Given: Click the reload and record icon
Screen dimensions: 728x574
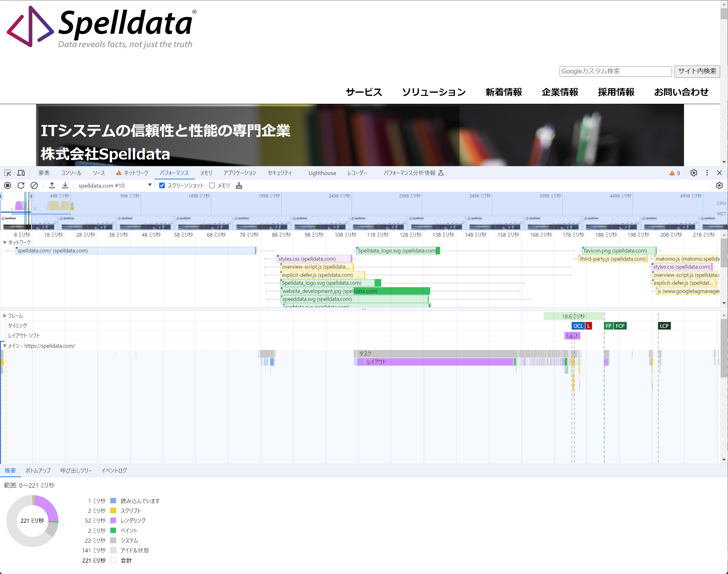Looking at the screenshot, I should click(21, 185).
